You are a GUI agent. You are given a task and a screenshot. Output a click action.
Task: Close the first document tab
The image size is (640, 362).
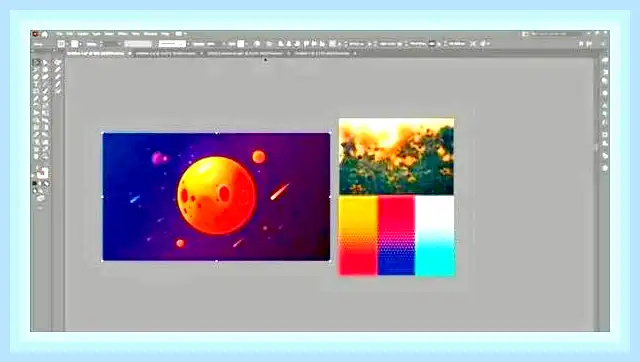pos(130,53)
